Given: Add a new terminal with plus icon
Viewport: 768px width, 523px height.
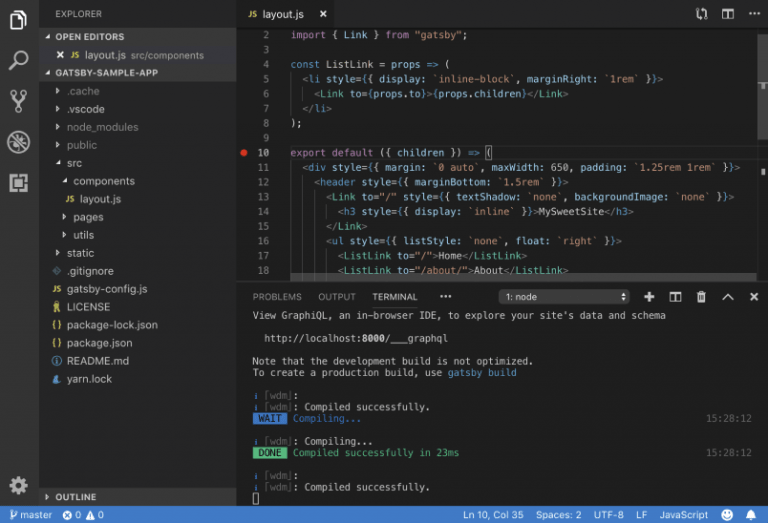Looking at the screenshot, I should click(649, 297).
